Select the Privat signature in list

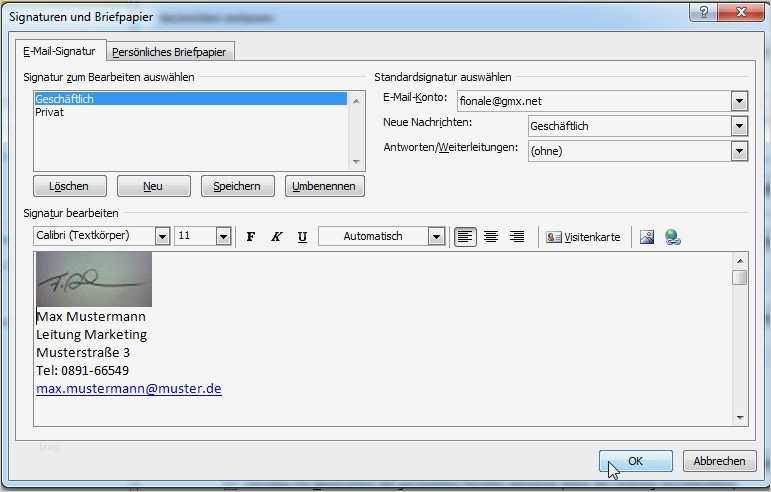[191, 112]
